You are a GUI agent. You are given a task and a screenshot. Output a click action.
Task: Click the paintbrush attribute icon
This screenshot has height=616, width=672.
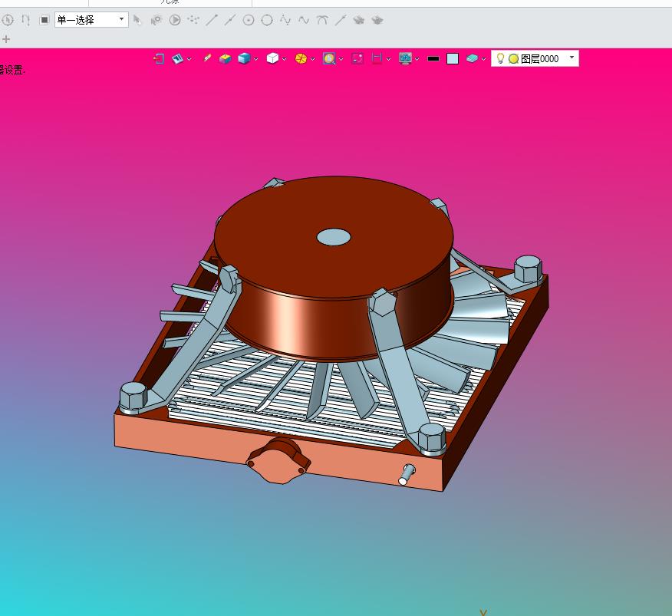(x=207, y=58)
